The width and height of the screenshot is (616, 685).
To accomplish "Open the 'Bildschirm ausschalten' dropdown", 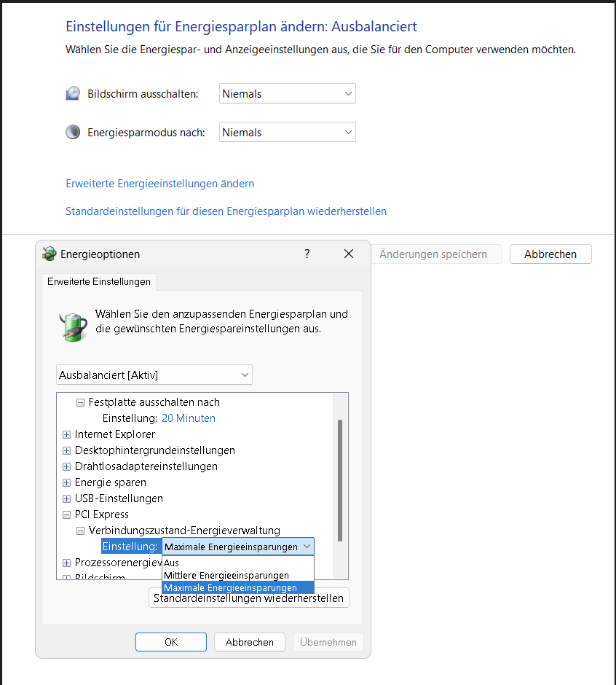I will click(288, 93).
